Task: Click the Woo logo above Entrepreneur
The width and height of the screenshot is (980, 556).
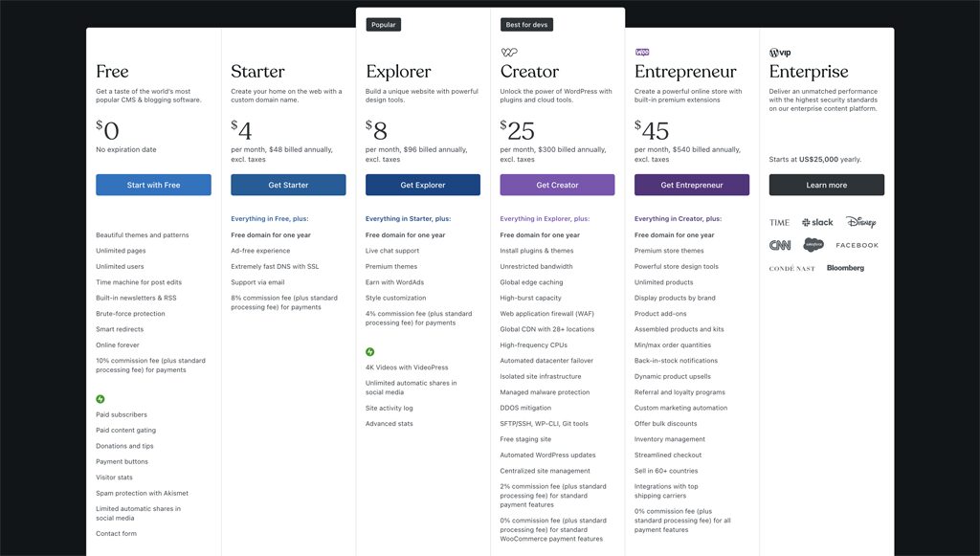Action: [642, 53]
